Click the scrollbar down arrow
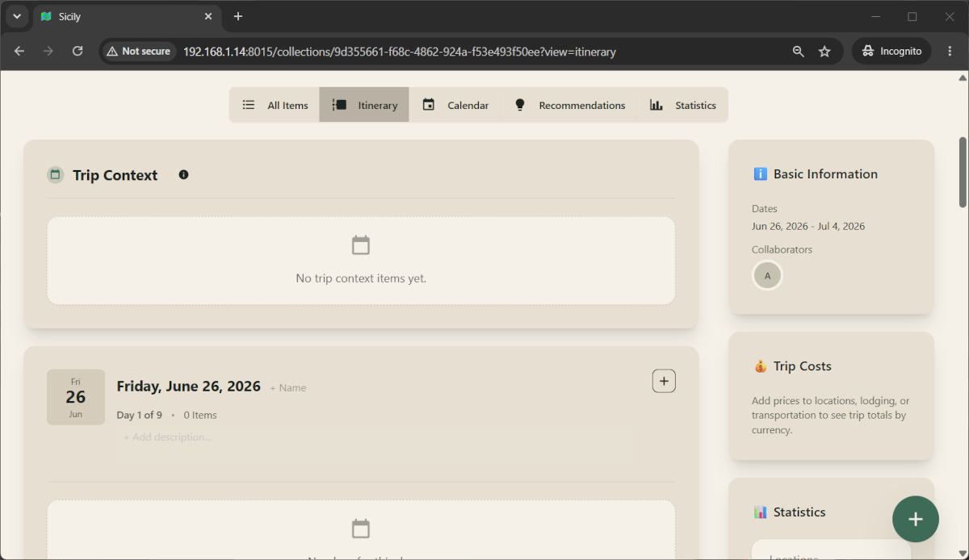 pyautogui.click(x=963, y=554)
